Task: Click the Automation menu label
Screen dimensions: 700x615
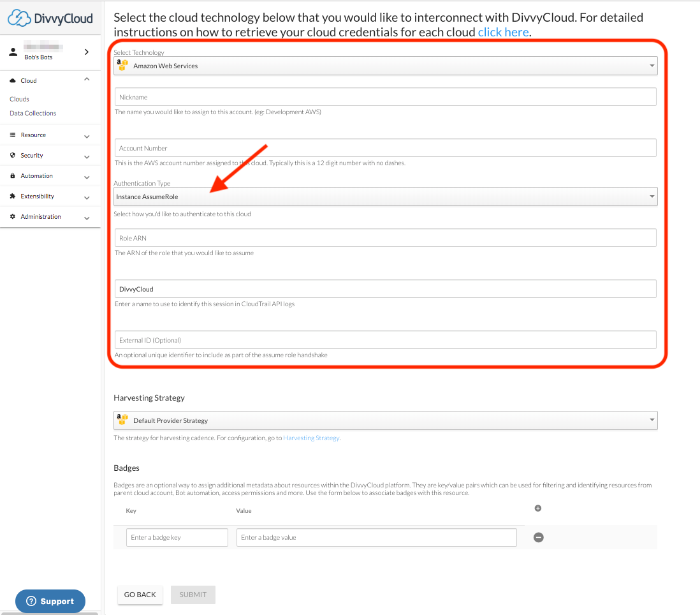Action: click(x=36, y=176)
